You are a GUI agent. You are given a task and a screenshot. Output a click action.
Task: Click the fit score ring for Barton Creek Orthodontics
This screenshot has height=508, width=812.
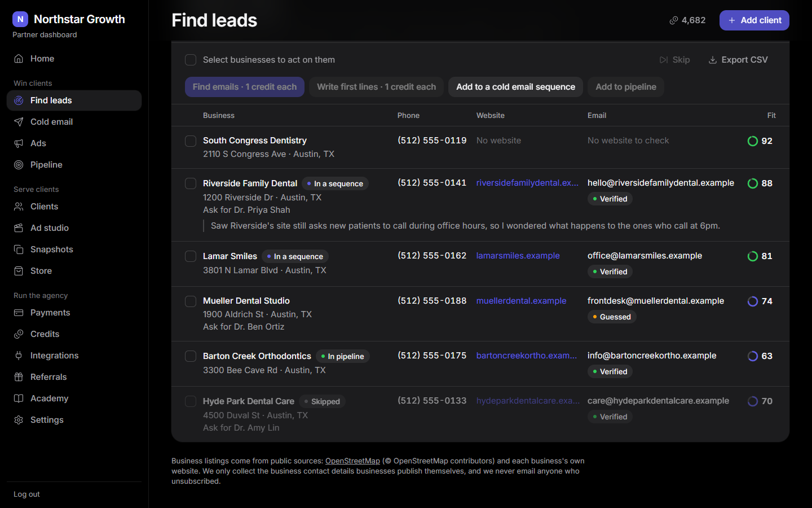[752, 356]
